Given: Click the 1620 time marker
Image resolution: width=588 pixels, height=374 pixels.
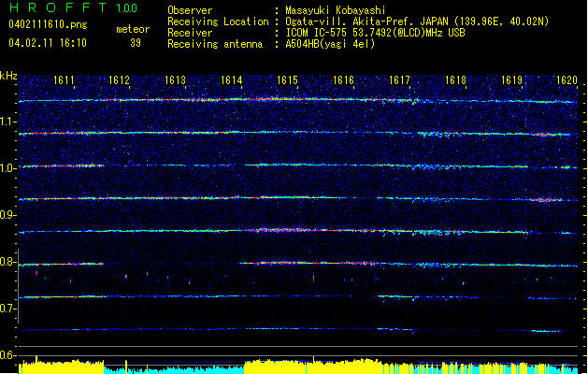Looking at the screenshot, I should 566,81.
